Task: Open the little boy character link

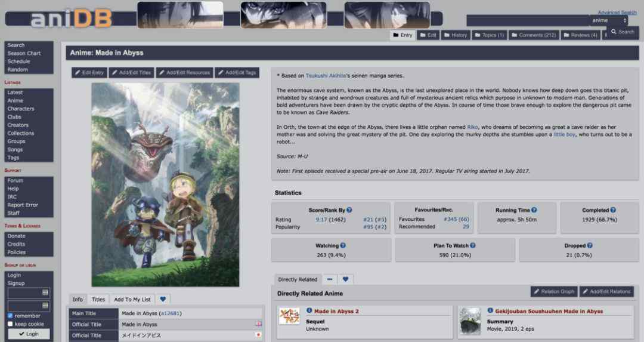Action: point(564,134)
